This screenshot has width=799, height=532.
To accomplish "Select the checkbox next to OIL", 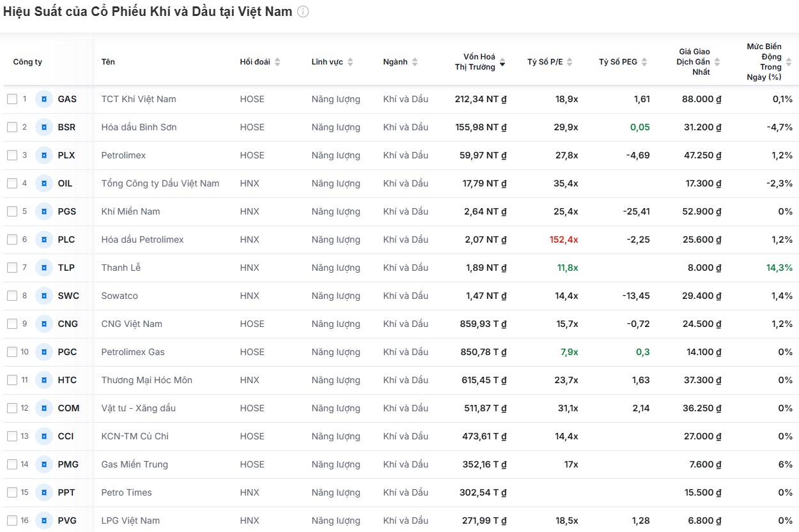I will pyautogui.click(x=12, y=183).
